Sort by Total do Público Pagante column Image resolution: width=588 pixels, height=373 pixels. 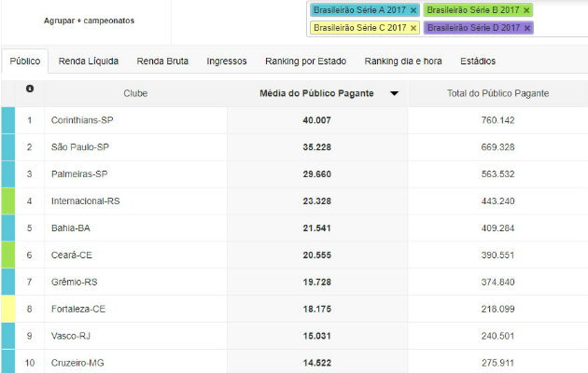498,93
